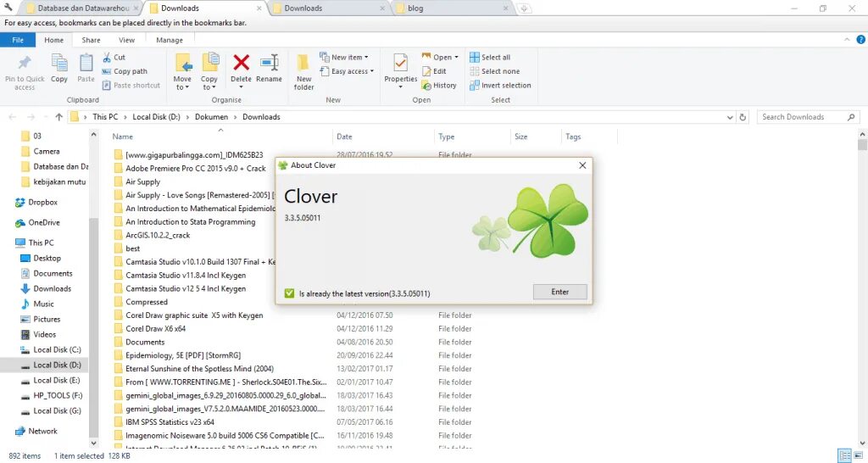Click the Rename icon
This screenshot has height=463, width=868.
point(269,63)
